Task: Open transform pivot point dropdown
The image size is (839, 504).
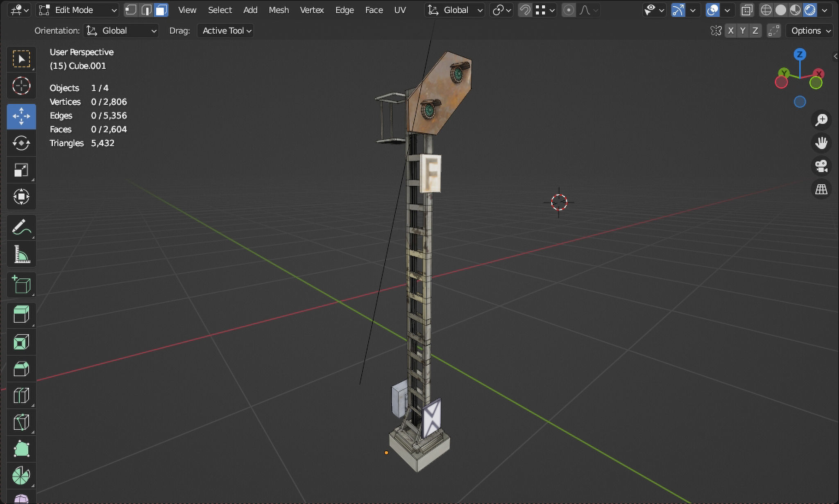Action: pyautogui.click(x=501, y=10)
